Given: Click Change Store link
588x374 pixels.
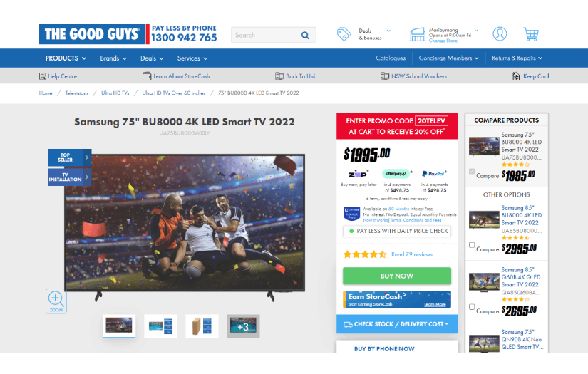Looking at the screenshot, I should 443,41.
